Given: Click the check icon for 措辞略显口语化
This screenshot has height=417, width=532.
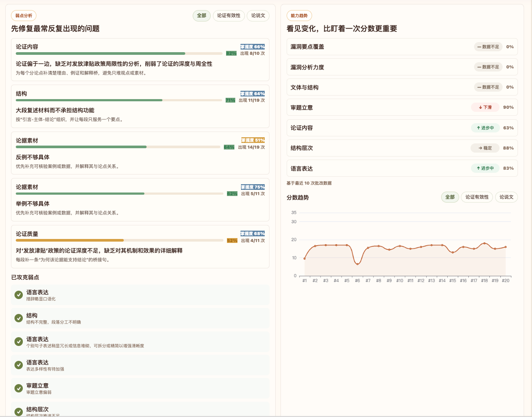Looking at the screenshot, I should click(x=18, y=295).
